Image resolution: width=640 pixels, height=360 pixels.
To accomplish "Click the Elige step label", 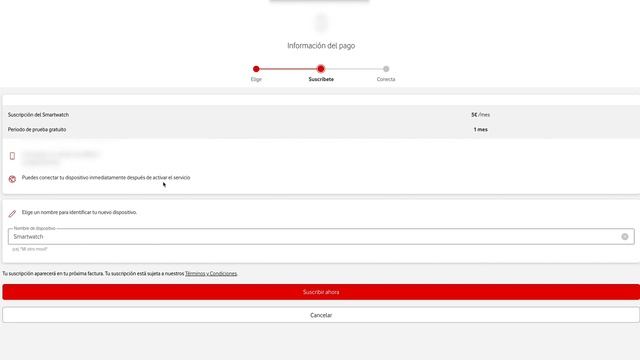I will [x=256, y=80].
